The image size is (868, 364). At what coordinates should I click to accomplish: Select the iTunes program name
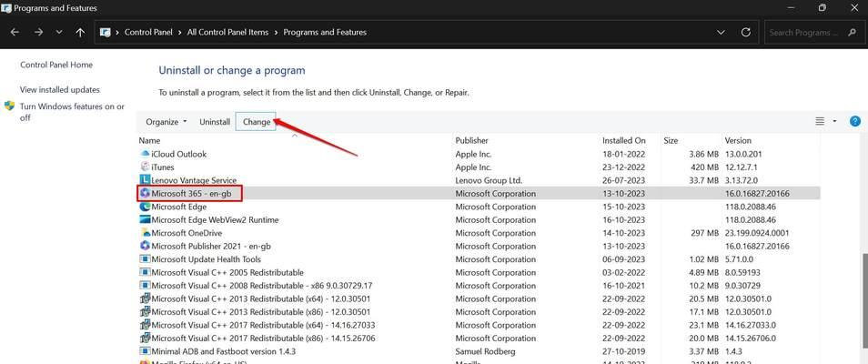[163, 167]
